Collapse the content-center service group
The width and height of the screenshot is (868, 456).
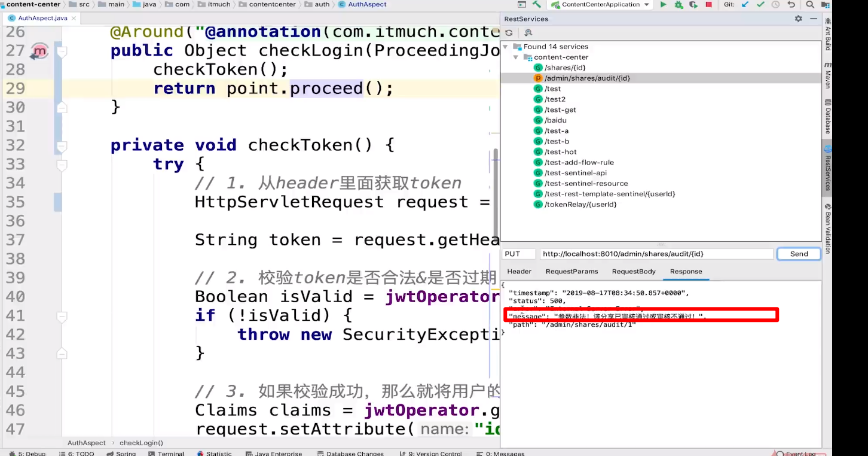(x=516, y=57)
